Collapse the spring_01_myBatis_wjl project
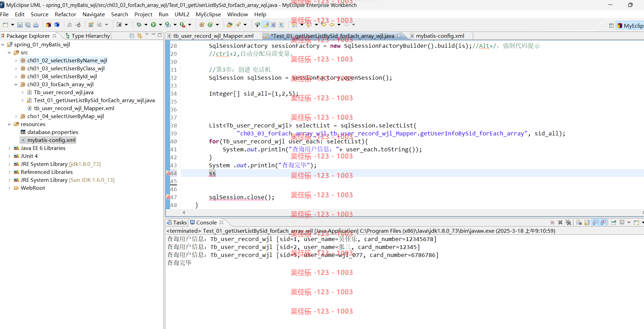The image size is (644, 329). tap(3, 45)
